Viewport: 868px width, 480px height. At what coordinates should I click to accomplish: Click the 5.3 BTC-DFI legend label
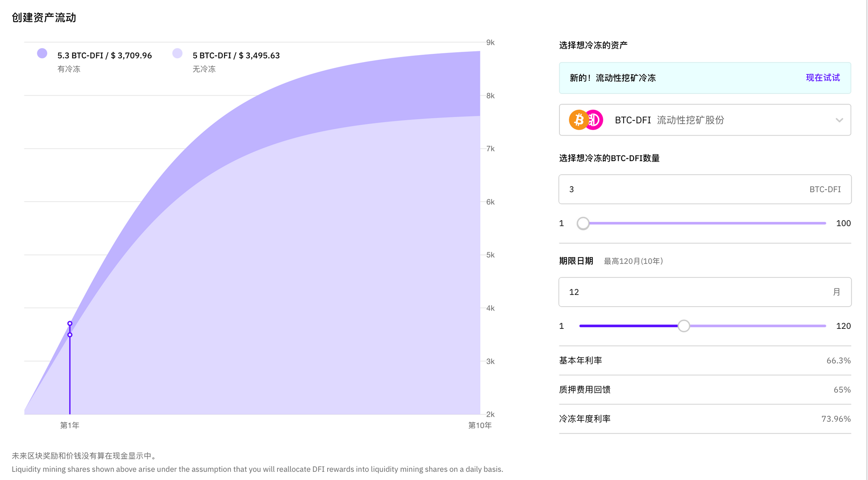click(x=105, y=56)
